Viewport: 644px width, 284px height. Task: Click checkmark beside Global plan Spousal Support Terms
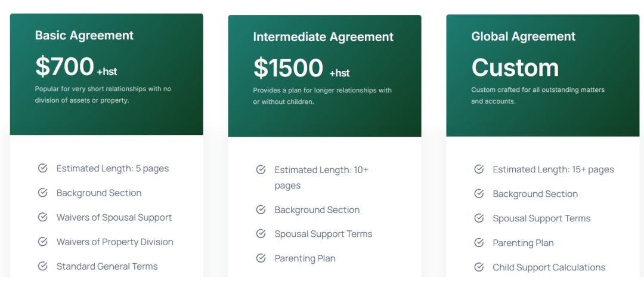(x=479, y=218)
